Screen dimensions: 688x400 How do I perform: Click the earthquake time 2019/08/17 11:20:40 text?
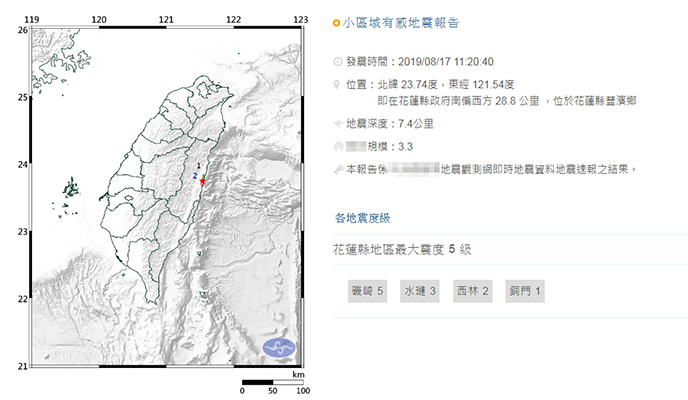455,61
